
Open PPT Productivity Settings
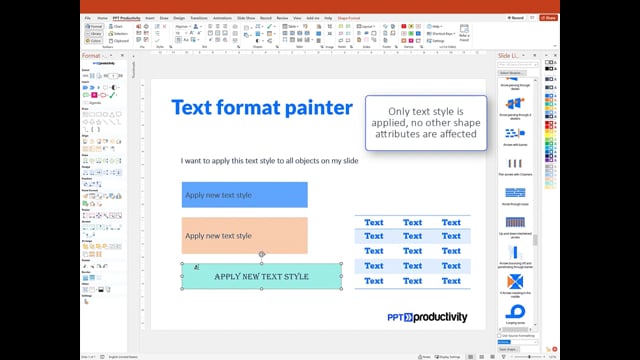click(x=436, y=41)
